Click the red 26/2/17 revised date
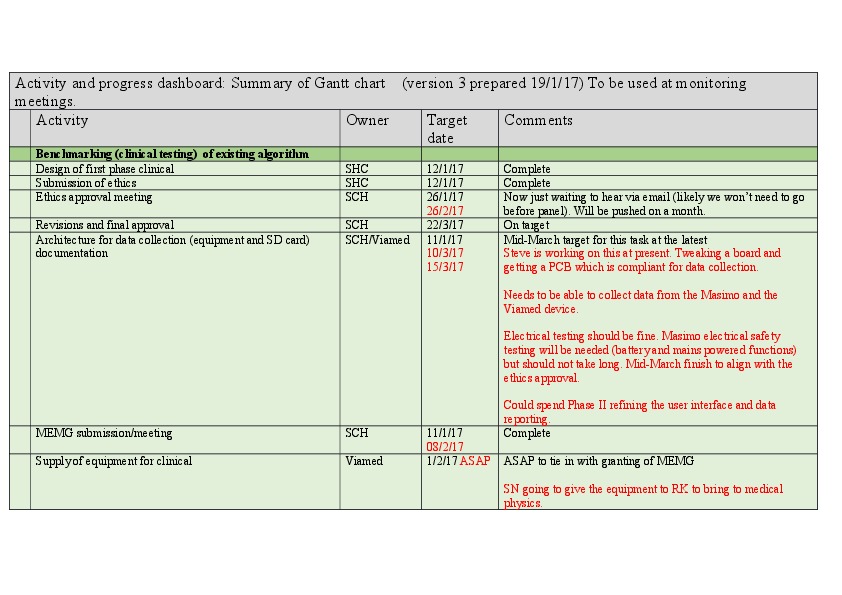This screenshot has height=595, width=842. click(445, 211)
